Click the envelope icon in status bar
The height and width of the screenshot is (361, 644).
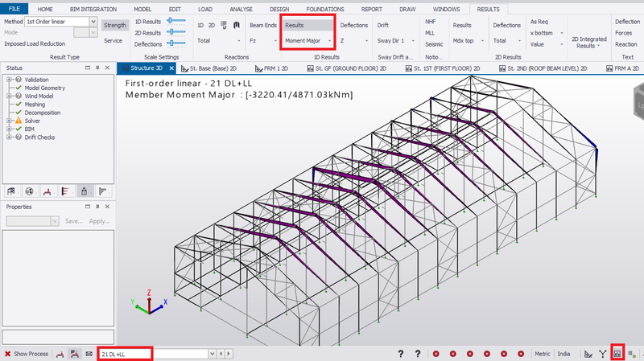coord(89,354)
